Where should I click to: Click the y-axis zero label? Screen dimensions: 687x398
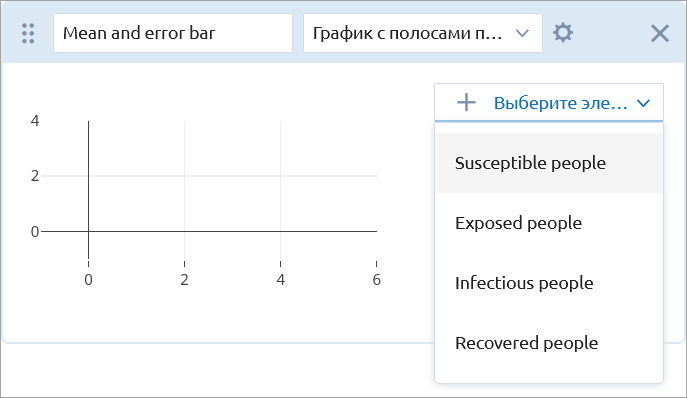point(35,231)
